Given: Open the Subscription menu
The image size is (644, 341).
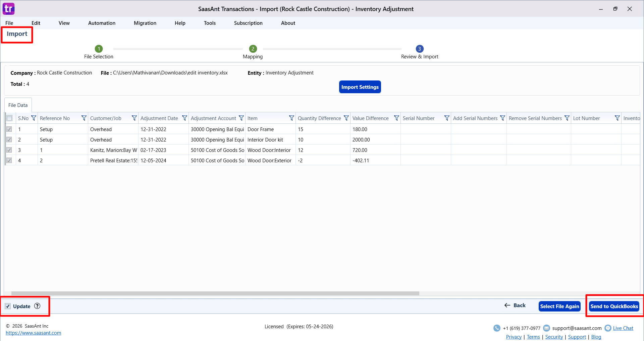Looking at the screenshot, I should (x=248, y=23).
